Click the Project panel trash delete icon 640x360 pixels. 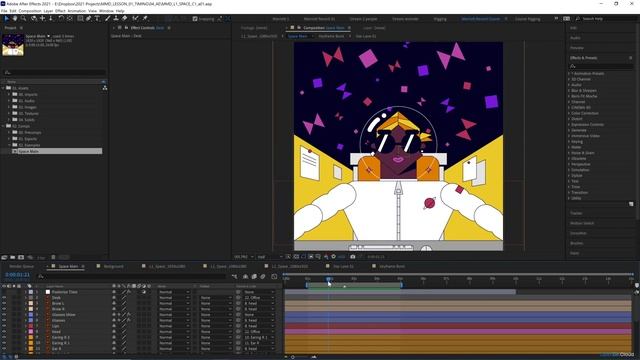[53, 258]
